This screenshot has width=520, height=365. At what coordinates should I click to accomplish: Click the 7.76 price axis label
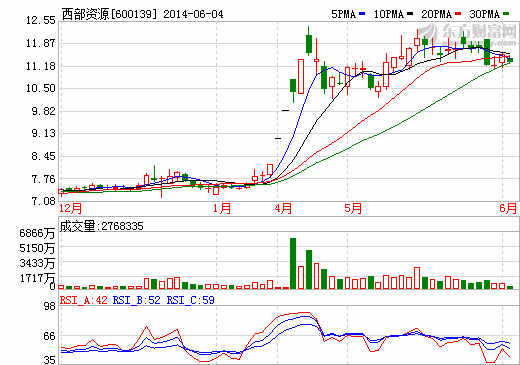pyautogui.click(x=44, y=180)
